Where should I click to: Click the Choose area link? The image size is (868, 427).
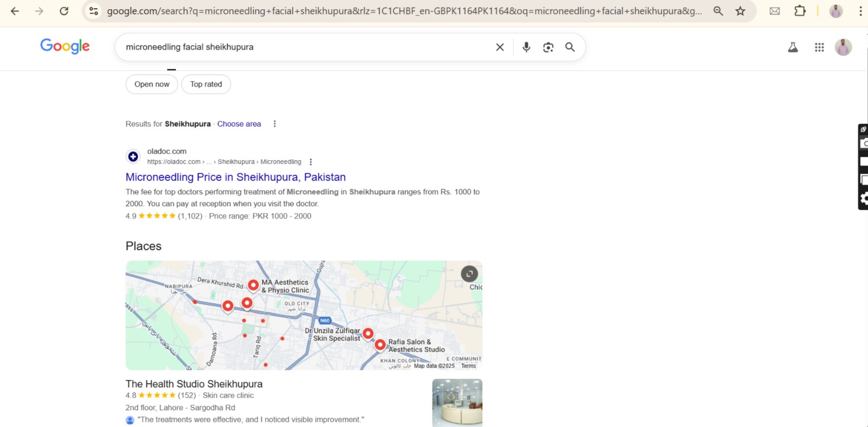coord(239,124)
